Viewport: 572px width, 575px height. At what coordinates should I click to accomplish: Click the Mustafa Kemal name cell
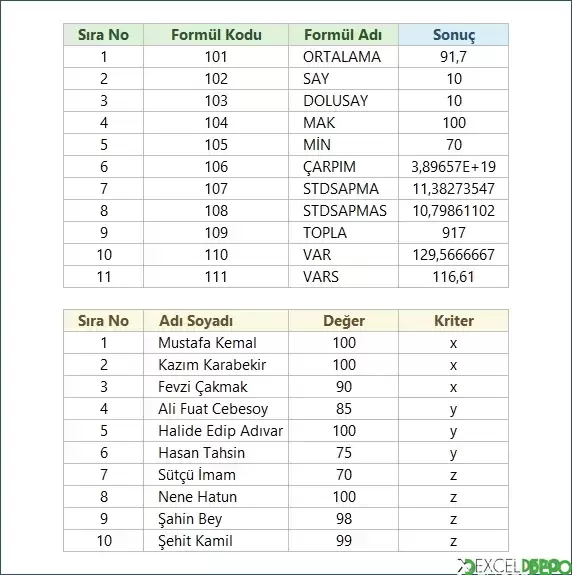[x=216, y=343]
